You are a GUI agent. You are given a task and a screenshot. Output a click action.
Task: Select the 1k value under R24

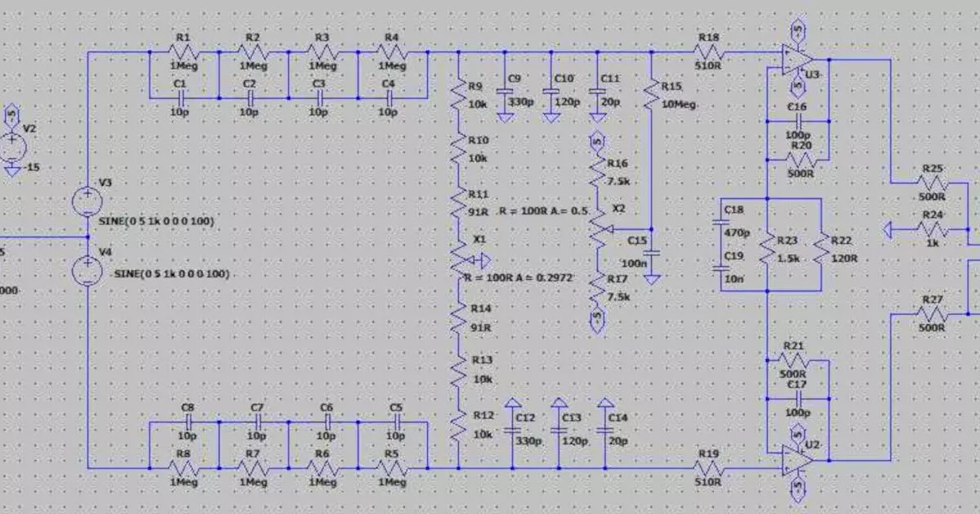[932, 243]
